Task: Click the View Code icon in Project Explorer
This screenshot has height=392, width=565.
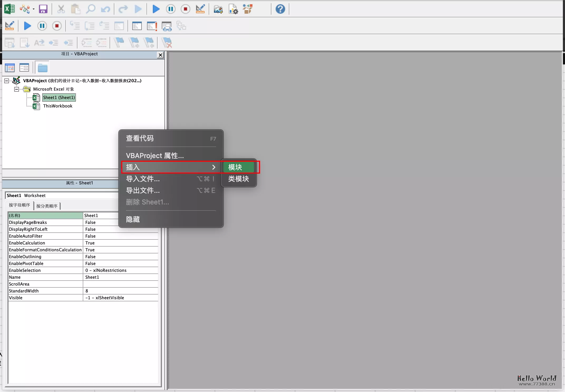Action: click(10, 67)
